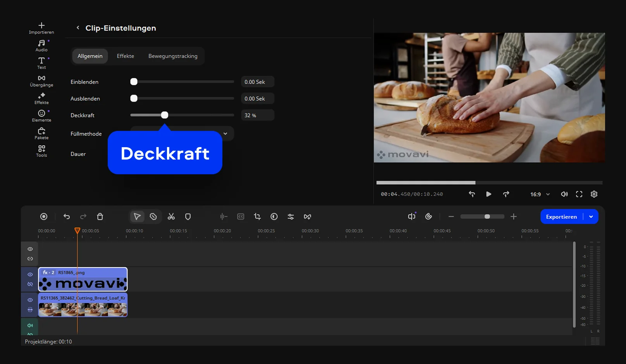Image resolution: width=626 pixels, height=364 pixels.
Task: Edit the Ausblenden 0.00 Sek field
Action: (258, 98)
